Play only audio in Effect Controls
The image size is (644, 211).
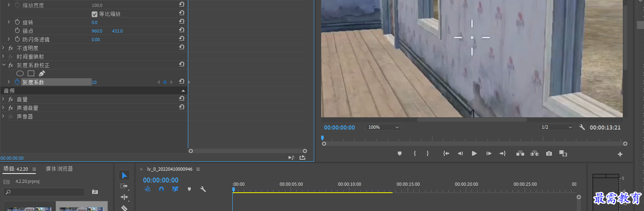point(291,158)
